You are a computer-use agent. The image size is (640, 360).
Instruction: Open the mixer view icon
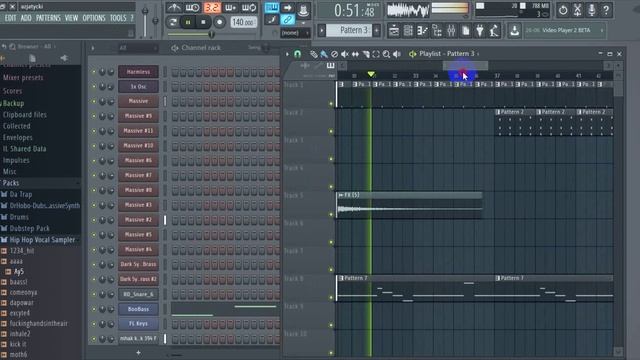pos(451,31)
